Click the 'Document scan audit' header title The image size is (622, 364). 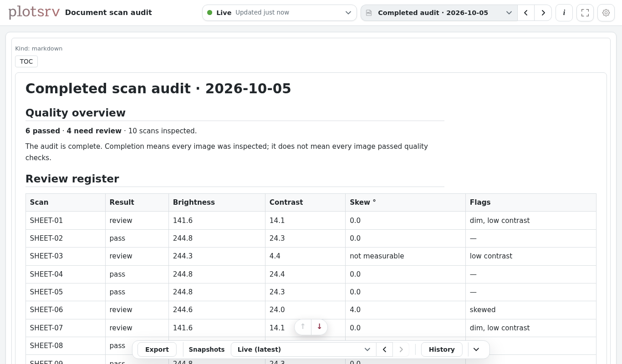[x=108, y=13]
